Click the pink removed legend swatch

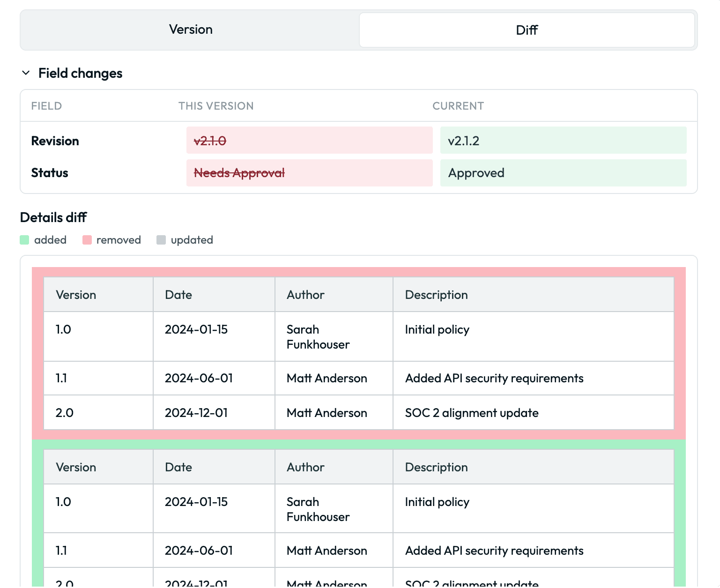point(87,240)
